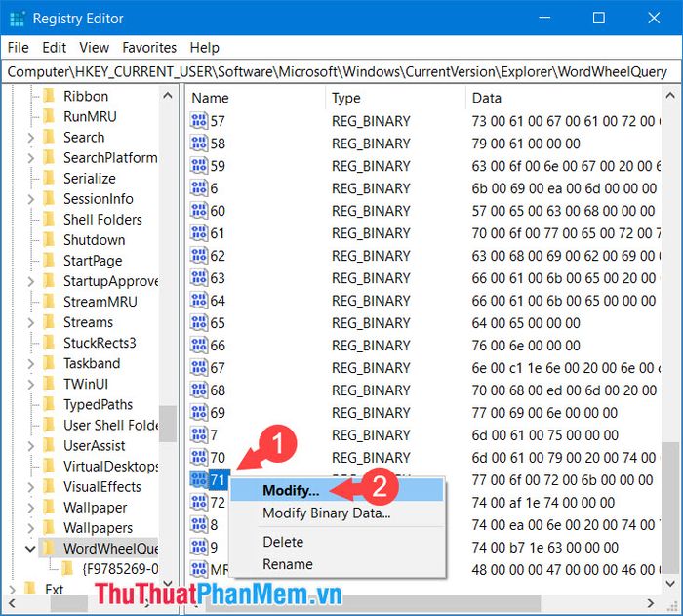Viewport: 683px width, 616px height.
Task: Click the binary value icon for entry 69
Action: point(199,412)
